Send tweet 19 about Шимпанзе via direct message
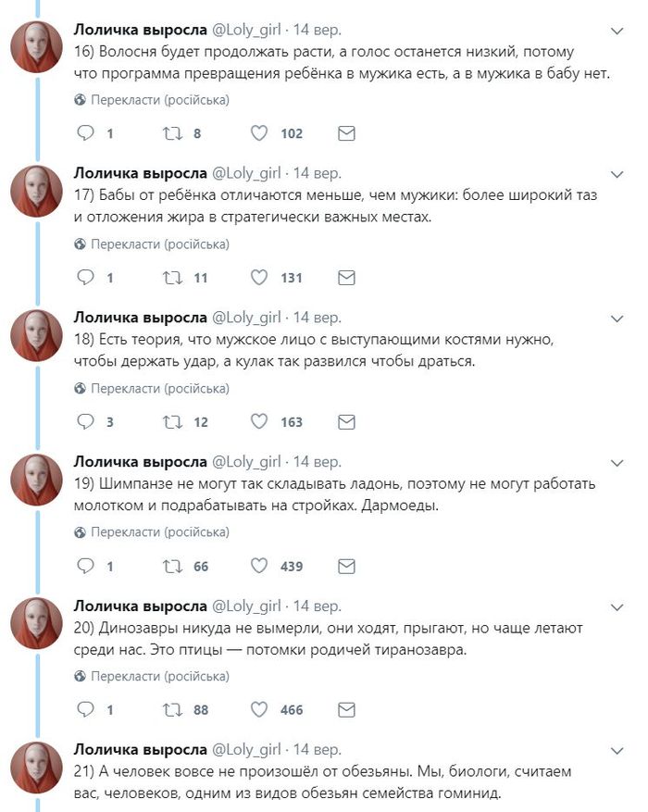Viewport: 648px width, 812px height. pyautogui.click(x=346, y=566)
